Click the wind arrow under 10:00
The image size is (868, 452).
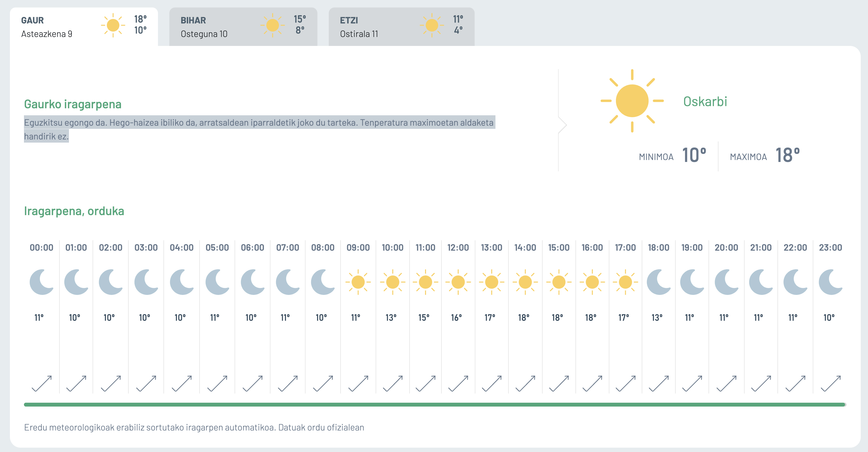(393, 384)
